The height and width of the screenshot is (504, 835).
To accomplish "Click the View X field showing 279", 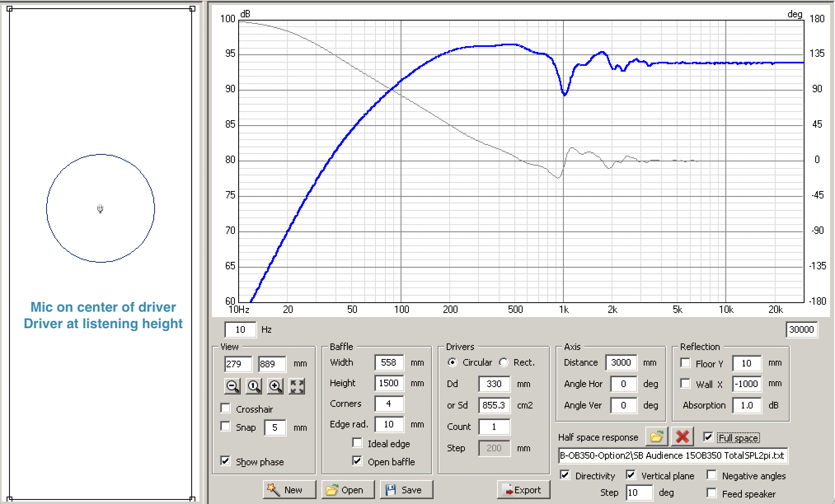I will [238, 364].
